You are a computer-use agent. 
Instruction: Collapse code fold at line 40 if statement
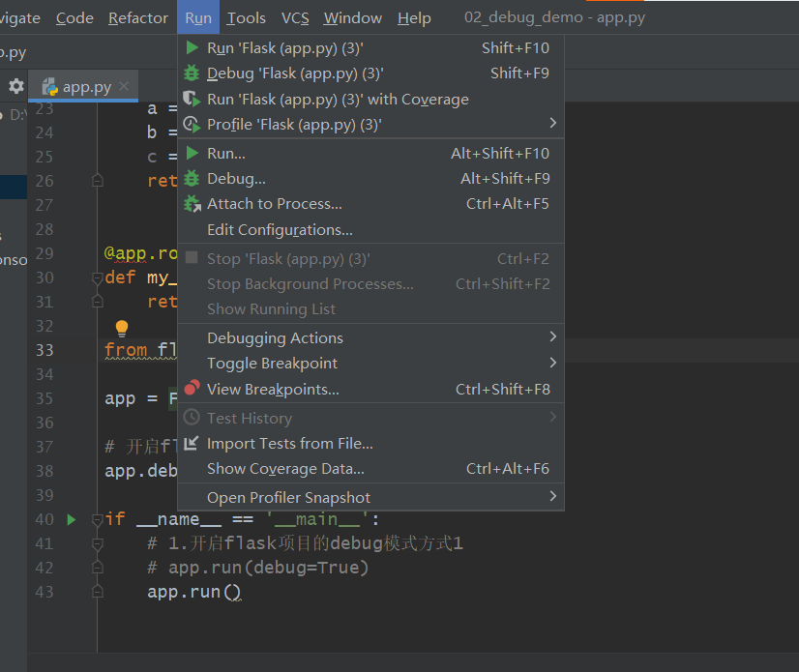pyautogui.click(x=98, y=520)
